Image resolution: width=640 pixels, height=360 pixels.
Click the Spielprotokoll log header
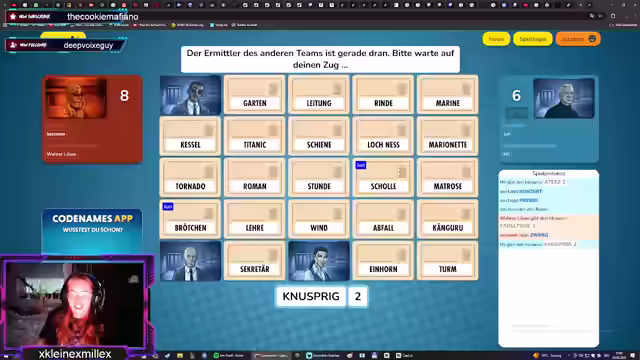click(549, 173)
